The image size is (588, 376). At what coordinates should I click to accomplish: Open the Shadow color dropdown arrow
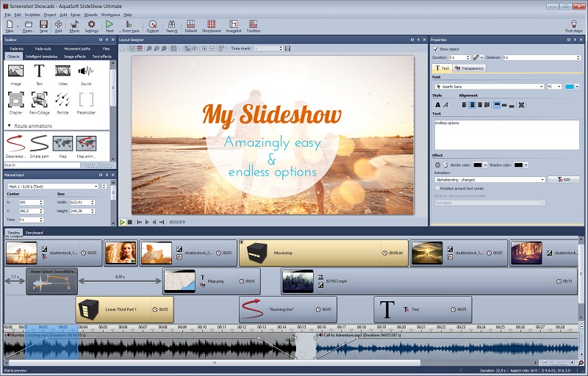point(526,165)
